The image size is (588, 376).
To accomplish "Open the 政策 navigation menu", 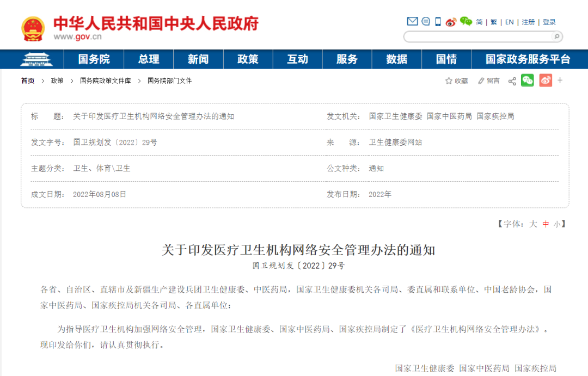I will 248,59.
